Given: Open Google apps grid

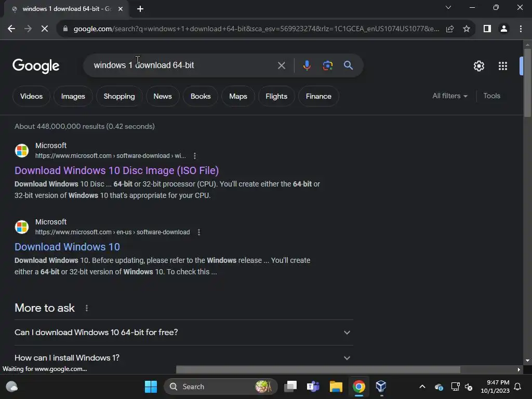Looking at the screenshot, I should pyautogui.click(x=503, y=66).
